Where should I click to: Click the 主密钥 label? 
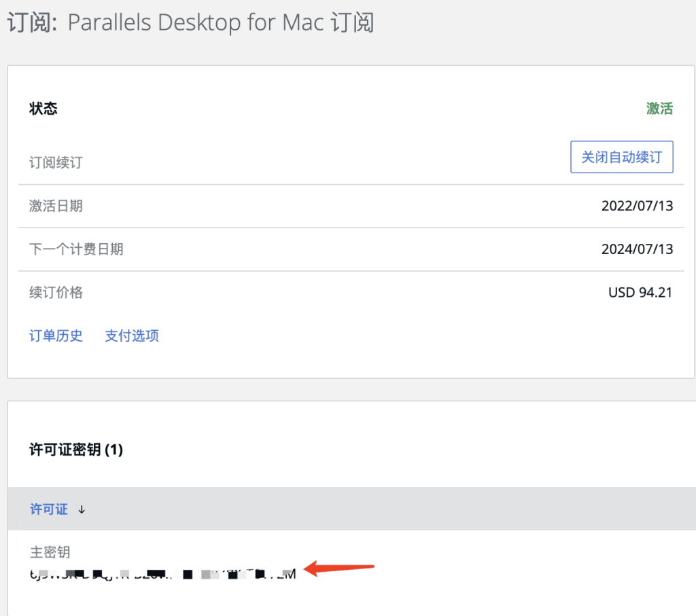coord(50,552)
